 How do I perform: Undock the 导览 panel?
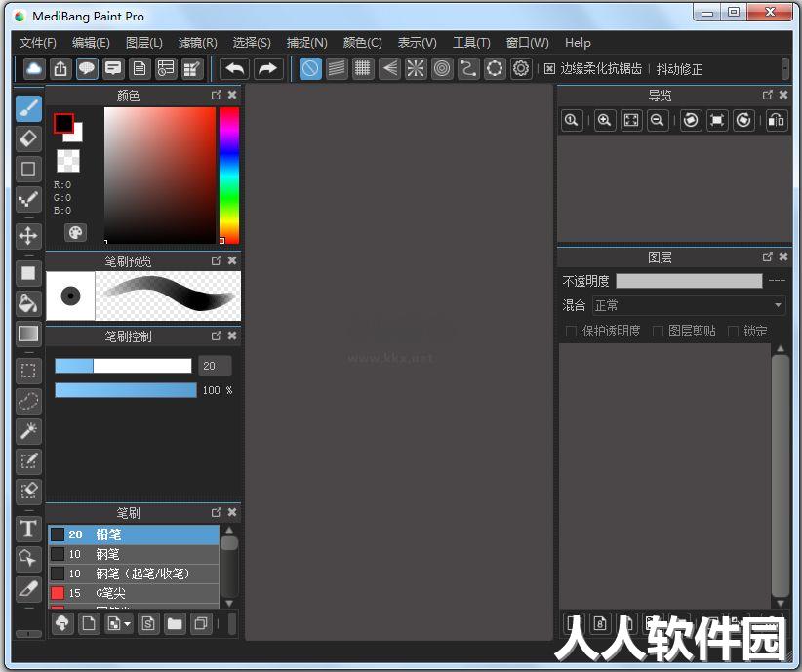pos(767,96)
